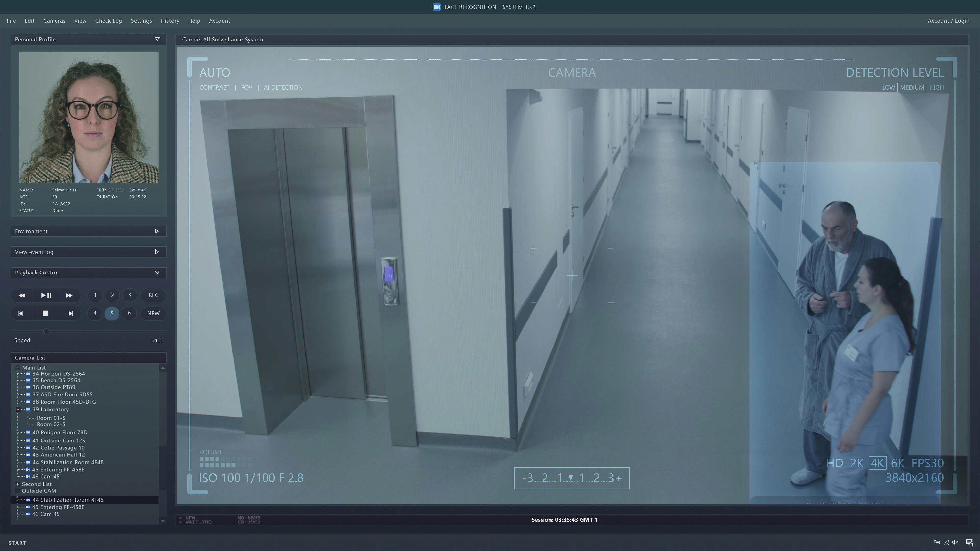The height and width of the screenshot is (551, 980).
Task: Unmute the speaker icon in system tray
Action: click(x=955, y=543)
